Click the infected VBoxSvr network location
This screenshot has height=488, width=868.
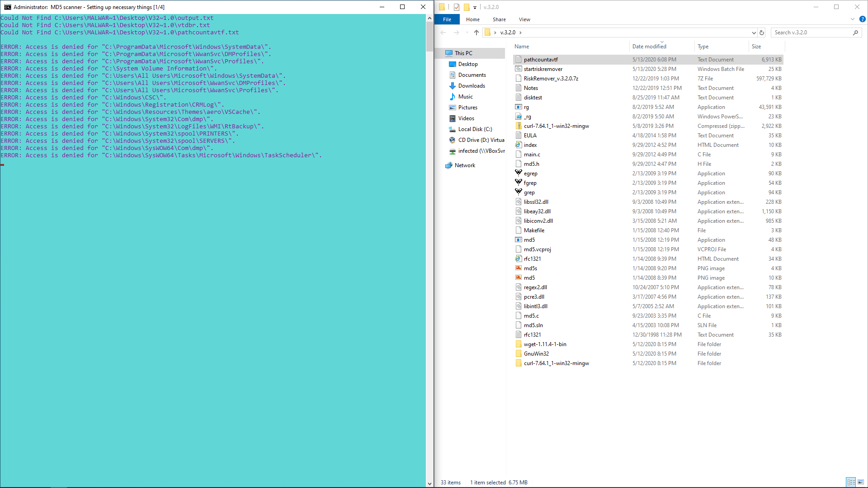[x=481, y=150]
